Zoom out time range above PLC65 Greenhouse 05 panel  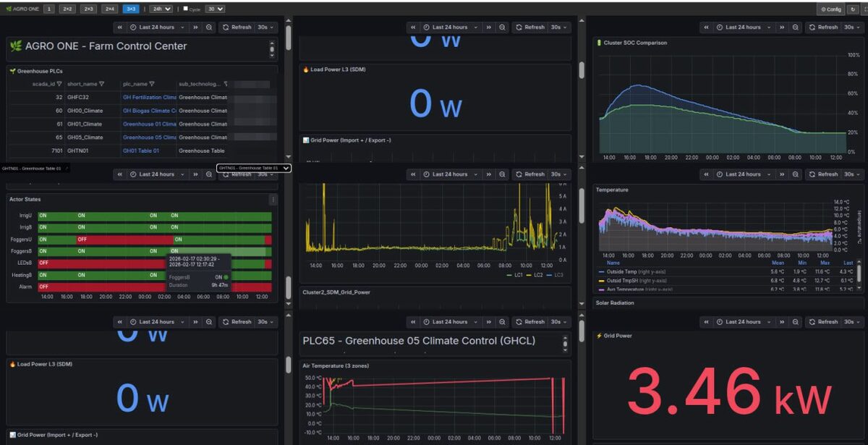point(501,322)
